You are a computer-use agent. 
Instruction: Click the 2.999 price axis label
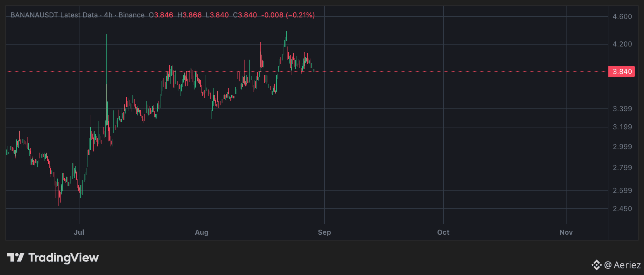pos(622,147)
